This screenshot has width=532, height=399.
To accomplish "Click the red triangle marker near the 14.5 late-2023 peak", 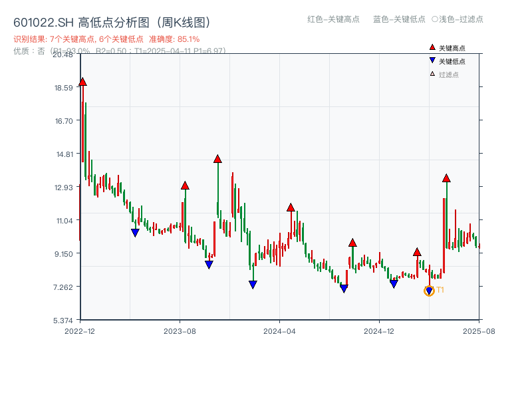I will click(217, 158).
